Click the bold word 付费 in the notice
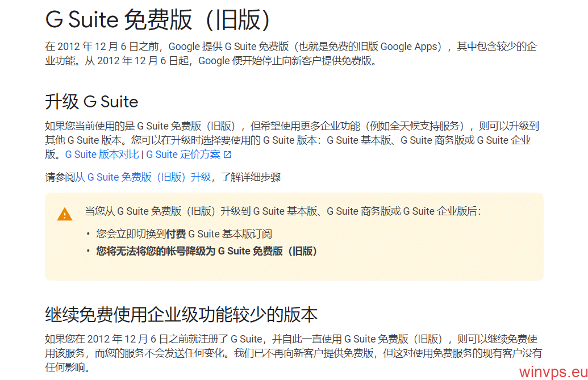This screenshot has height=380, width=588. pos(175,233)
